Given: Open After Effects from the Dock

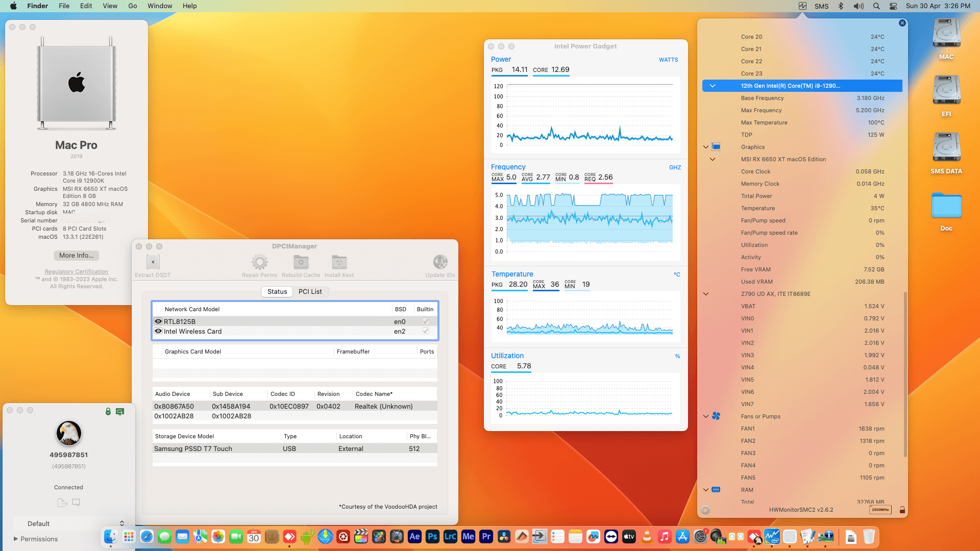Looking at the screenshot, I should [x=414, y=536].
